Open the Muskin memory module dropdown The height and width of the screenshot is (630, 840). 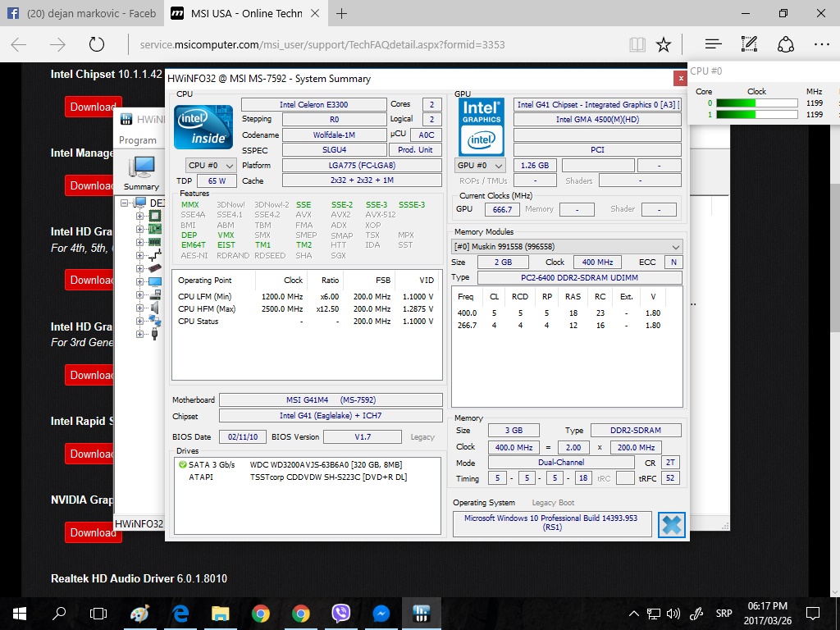567,247
